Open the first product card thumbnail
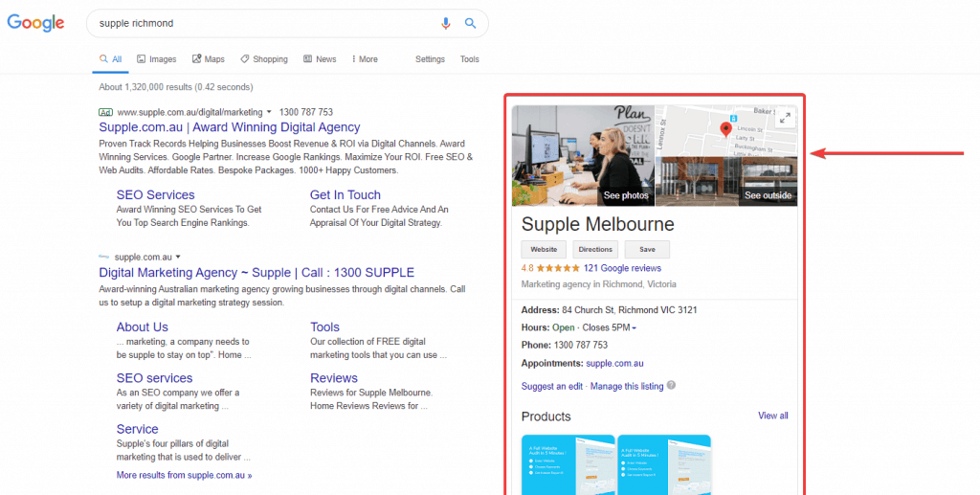This screenshot has width=980, height=495. coord(568,464)
